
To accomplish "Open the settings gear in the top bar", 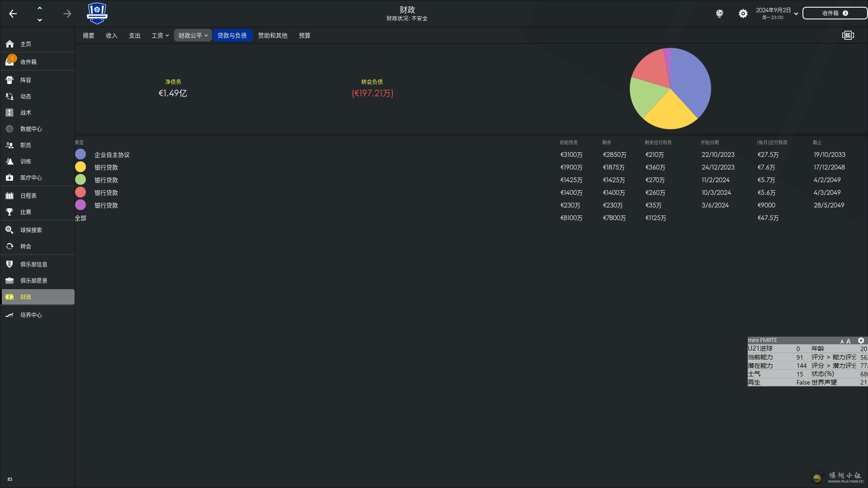I will click(743, 14).
